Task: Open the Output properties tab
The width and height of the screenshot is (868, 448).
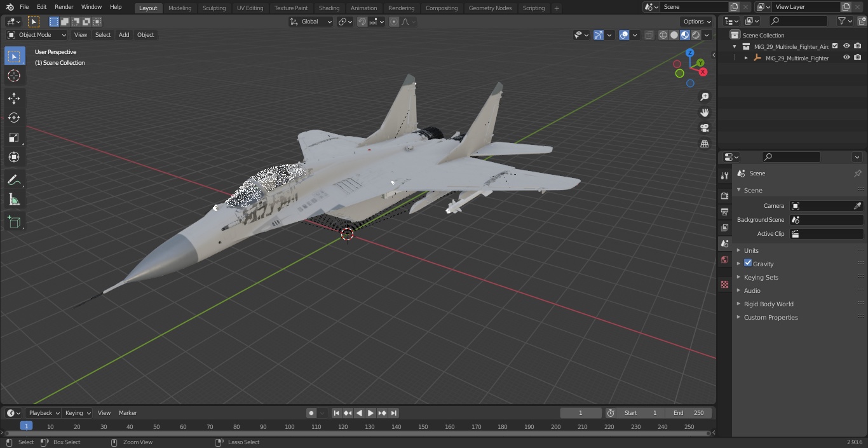Action: point(724,212)
